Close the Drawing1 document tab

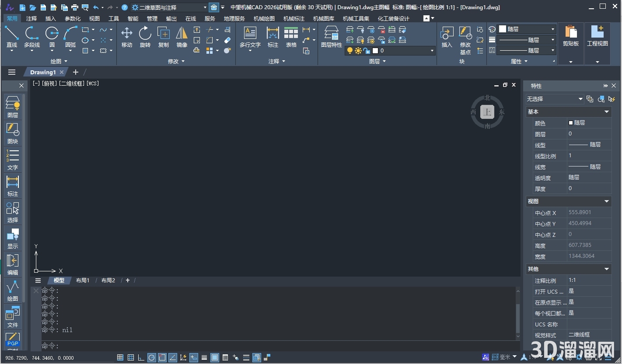62,72
